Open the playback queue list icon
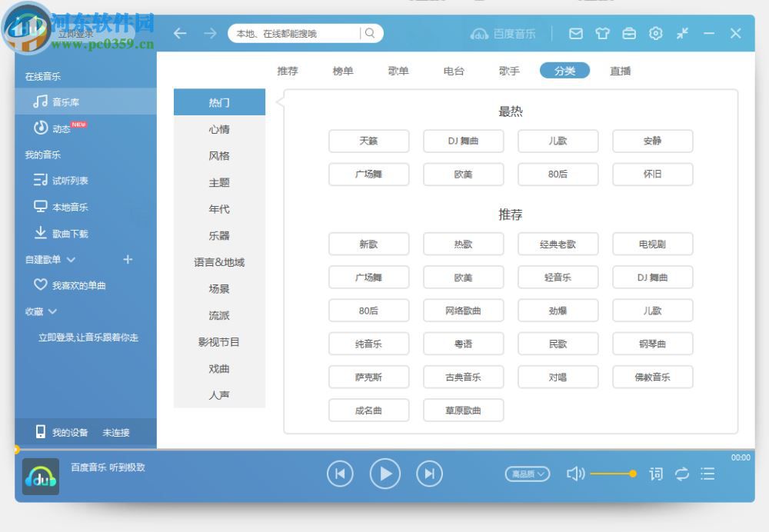The height and width of the screenshot is (532, 769). 707,474
